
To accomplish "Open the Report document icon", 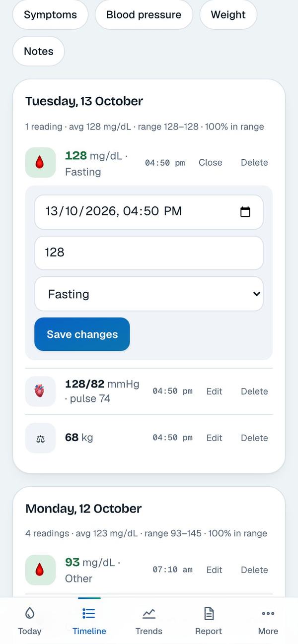I will [209, 614].
